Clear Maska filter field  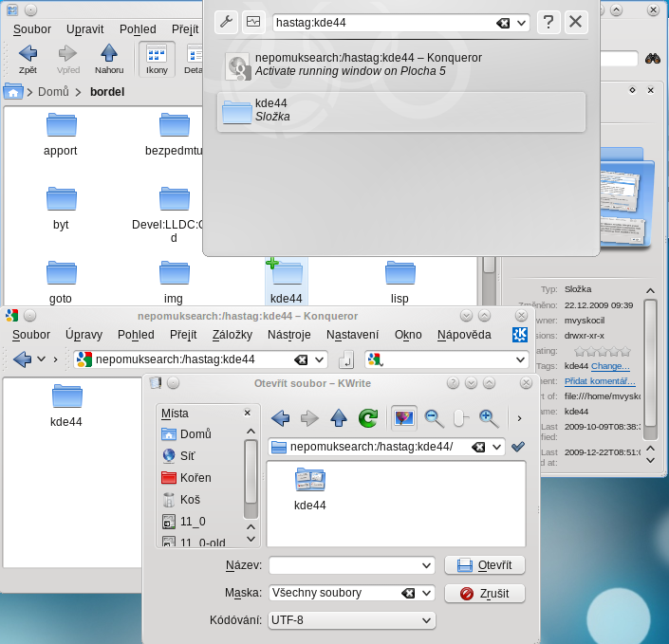[x=408, y=593]
